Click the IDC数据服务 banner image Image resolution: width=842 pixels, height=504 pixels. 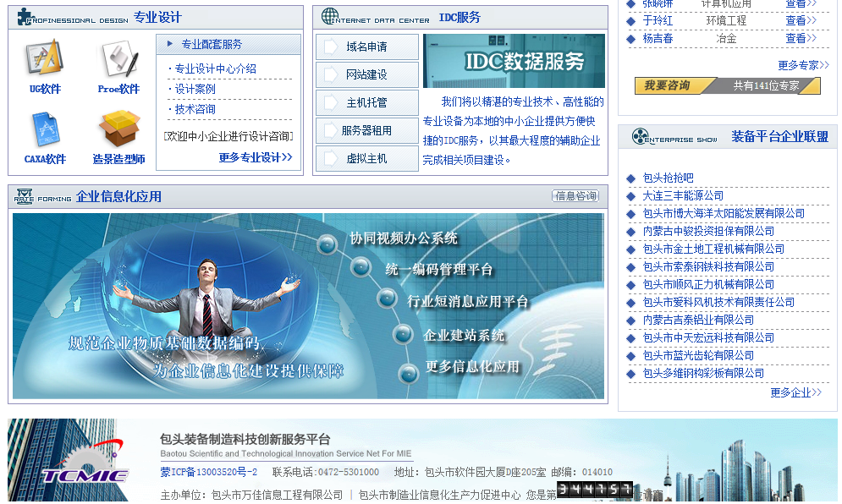coord(514,61)
